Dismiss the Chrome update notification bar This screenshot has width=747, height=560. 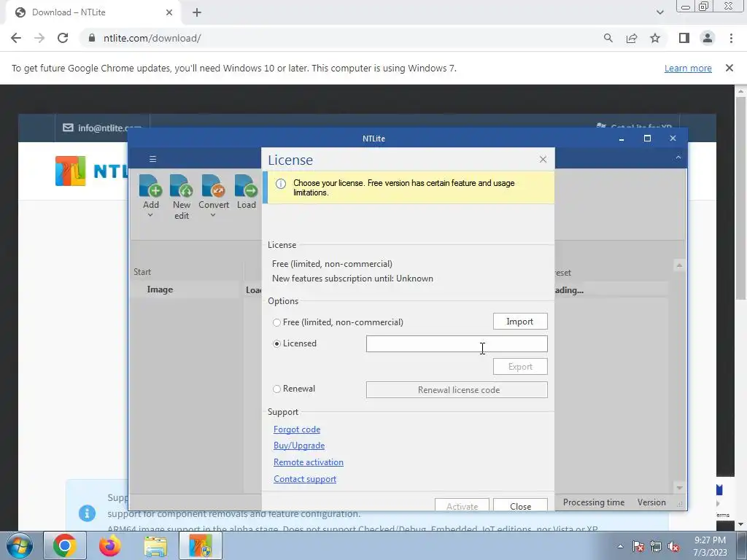click(729, 68)
